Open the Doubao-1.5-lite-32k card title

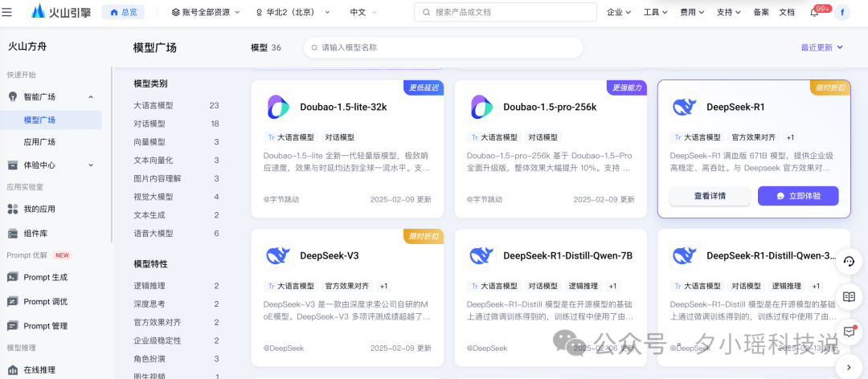point(343,108)
